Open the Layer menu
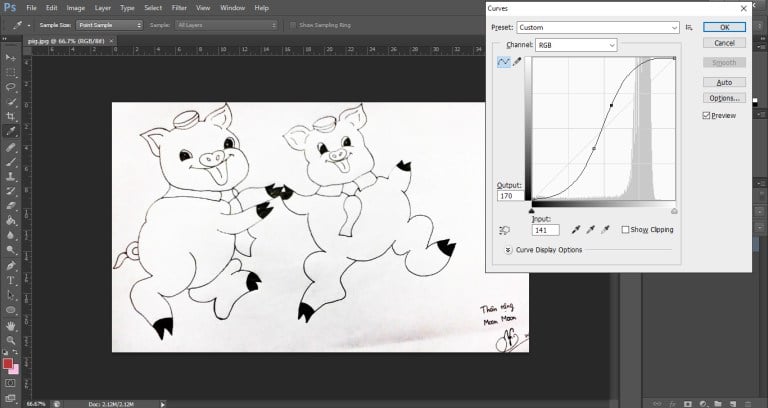The image size is (768, 408). [102, 8]
